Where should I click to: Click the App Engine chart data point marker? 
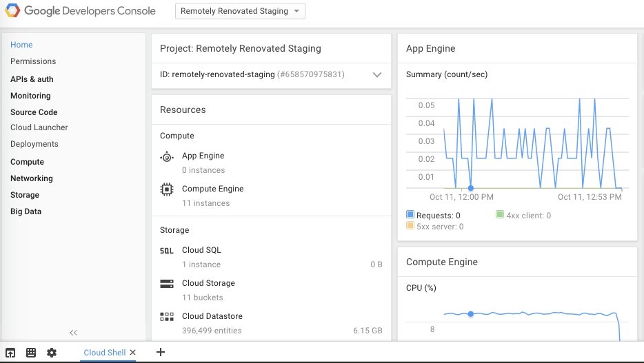(471, 188)
